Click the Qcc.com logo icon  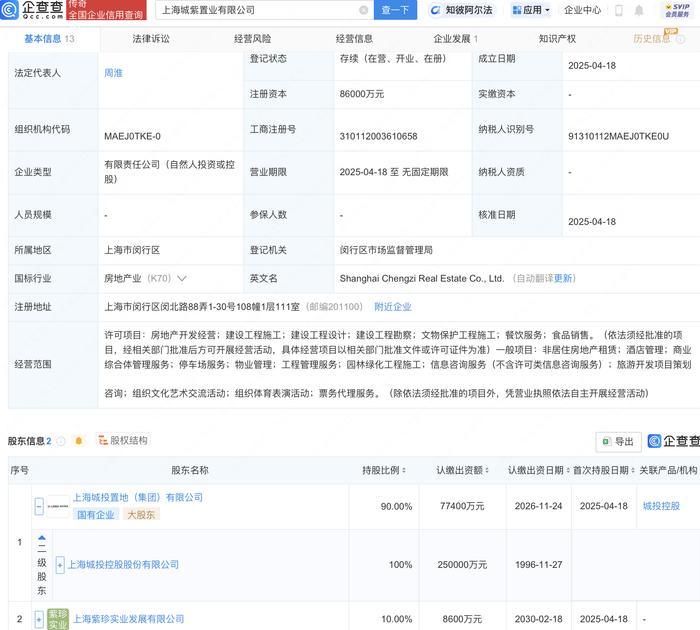tap(9, 9)
